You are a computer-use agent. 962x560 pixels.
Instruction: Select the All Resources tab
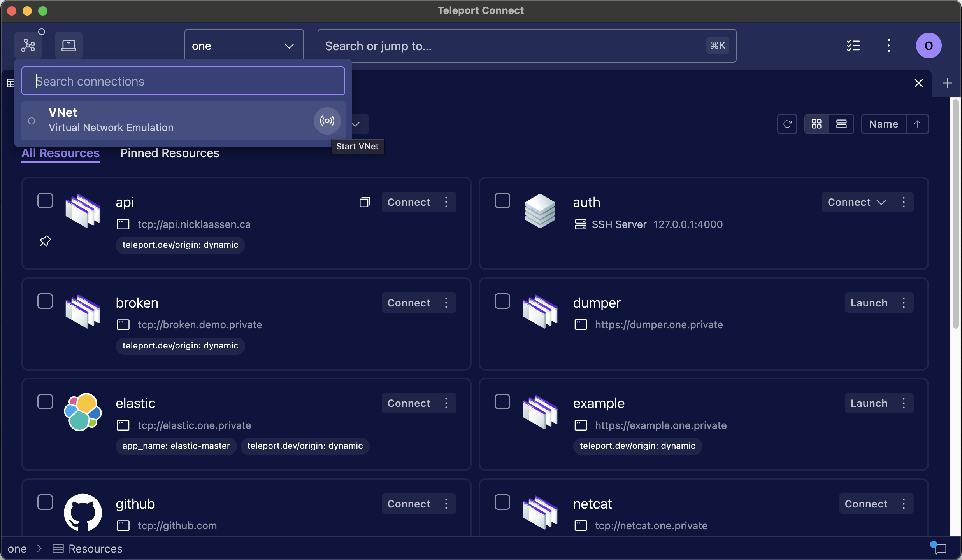click(60, 153)
